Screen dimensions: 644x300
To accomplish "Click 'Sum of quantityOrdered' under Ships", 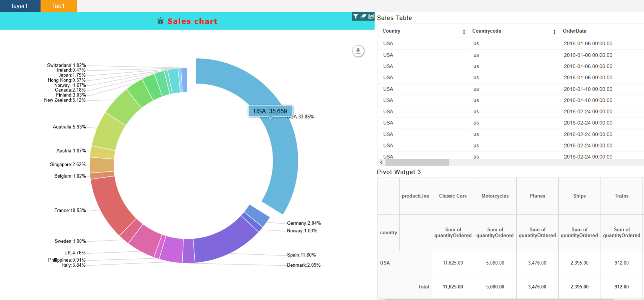I will (x=579, y=233).
